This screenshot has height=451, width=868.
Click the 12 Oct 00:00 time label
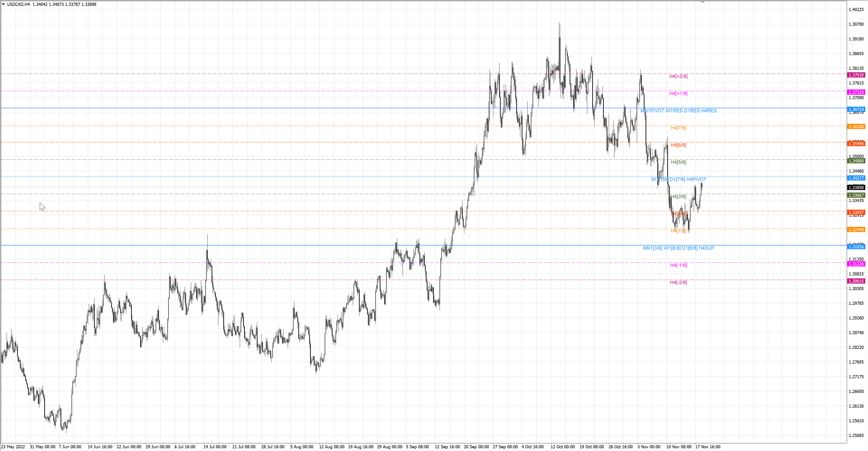click(x=563, y=447)
